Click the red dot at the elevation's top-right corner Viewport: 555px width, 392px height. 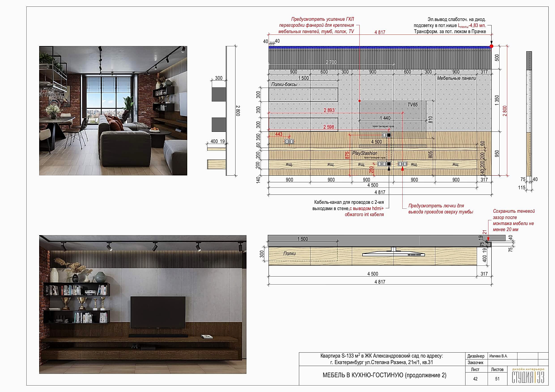coord(491,46)
